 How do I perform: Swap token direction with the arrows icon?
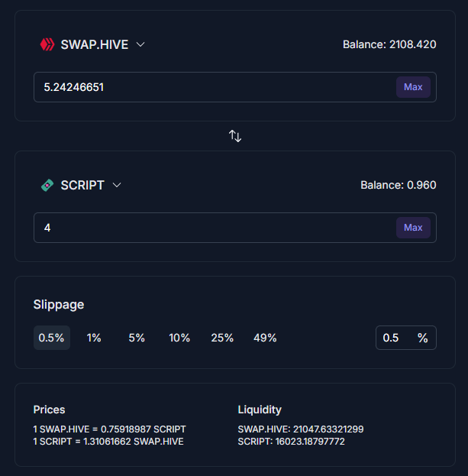(235, 136)
